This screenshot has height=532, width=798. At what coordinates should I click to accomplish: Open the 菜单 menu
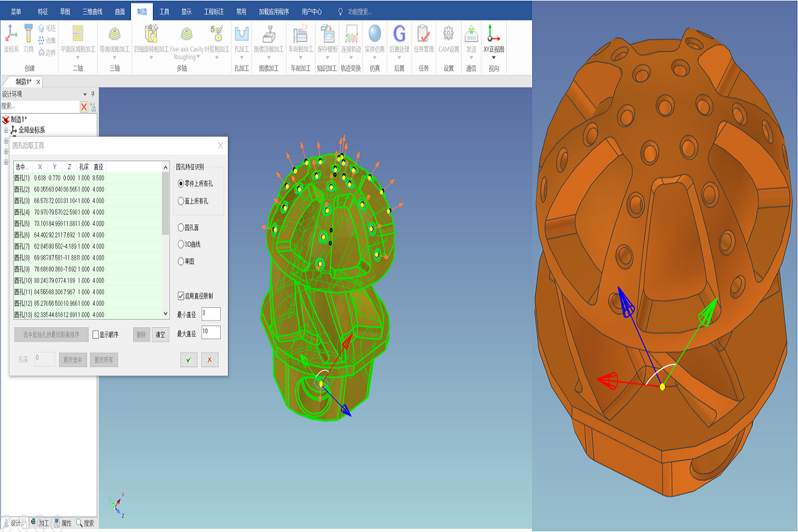click(16, 11)
